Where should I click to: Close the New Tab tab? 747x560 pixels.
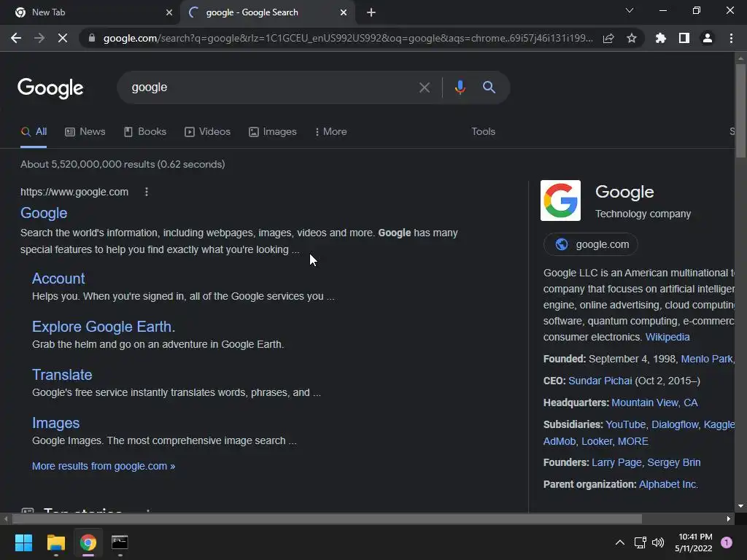point(169,12)
